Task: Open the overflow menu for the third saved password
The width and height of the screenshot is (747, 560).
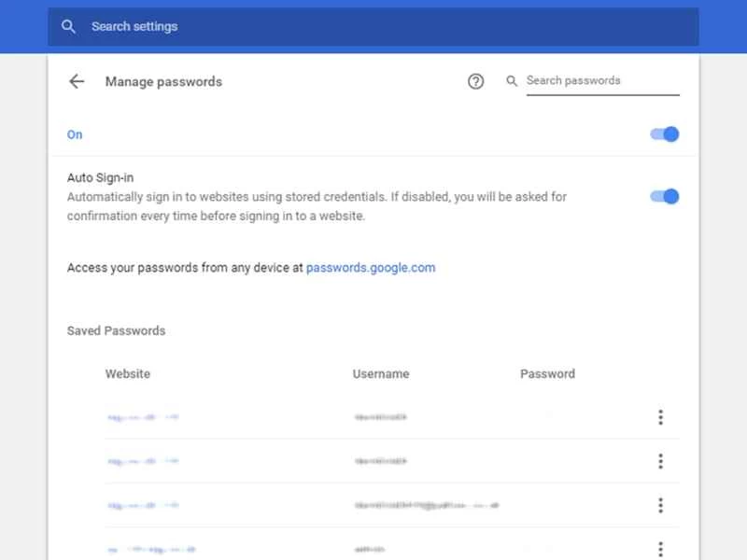Action: tap(660, 504)
